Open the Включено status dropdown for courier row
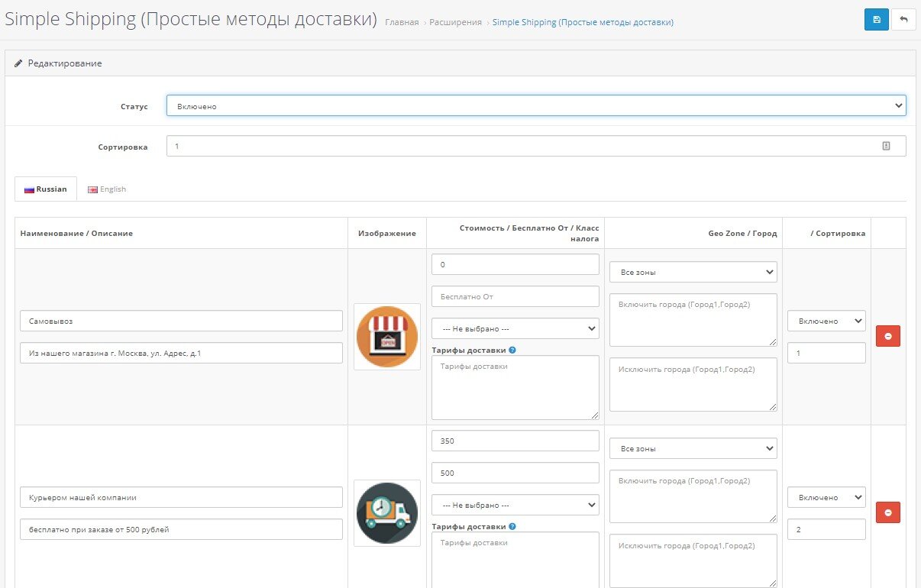This screenshot has width=921, height=588. tap(826, 497)
